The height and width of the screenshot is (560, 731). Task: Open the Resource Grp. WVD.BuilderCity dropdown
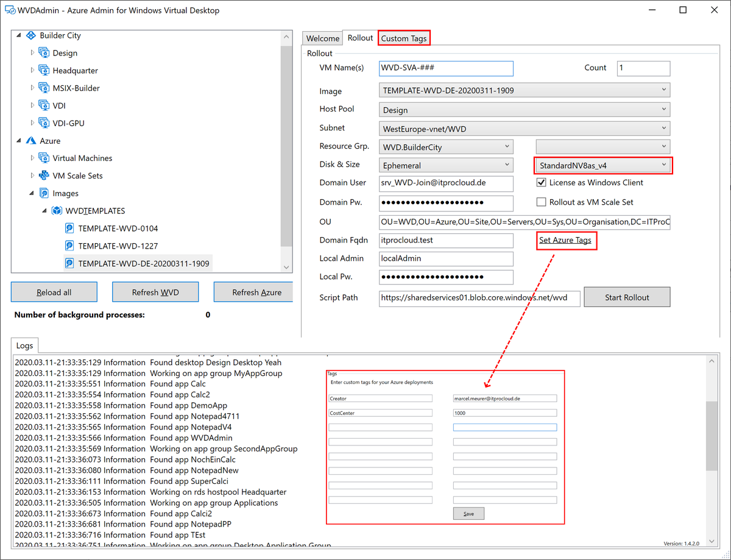[x=446, y=147]
